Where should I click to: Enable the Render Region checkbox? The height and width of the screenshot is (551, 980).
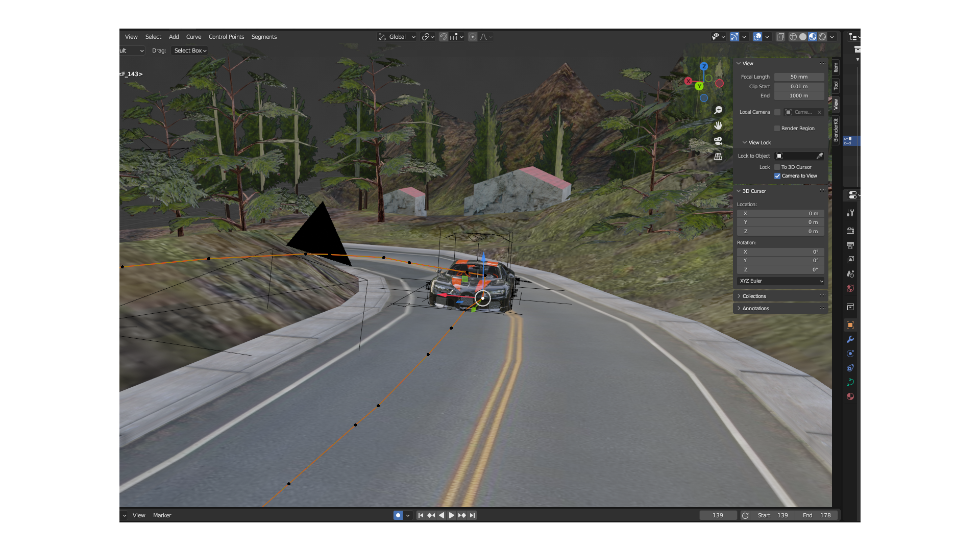coord(777,129)
